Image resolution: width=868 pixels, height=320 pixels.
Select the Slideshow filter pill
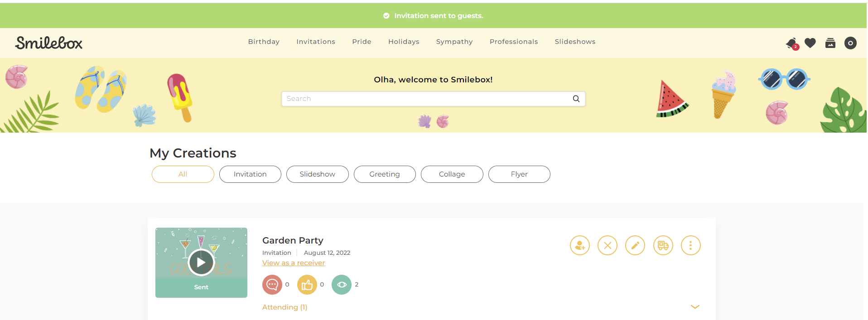tap(318, 174)
